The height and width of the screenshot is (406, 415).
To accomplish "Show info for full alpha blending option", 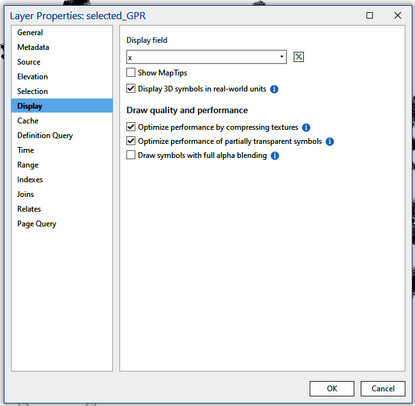I will pyautogui.click(x=275, y=156).
